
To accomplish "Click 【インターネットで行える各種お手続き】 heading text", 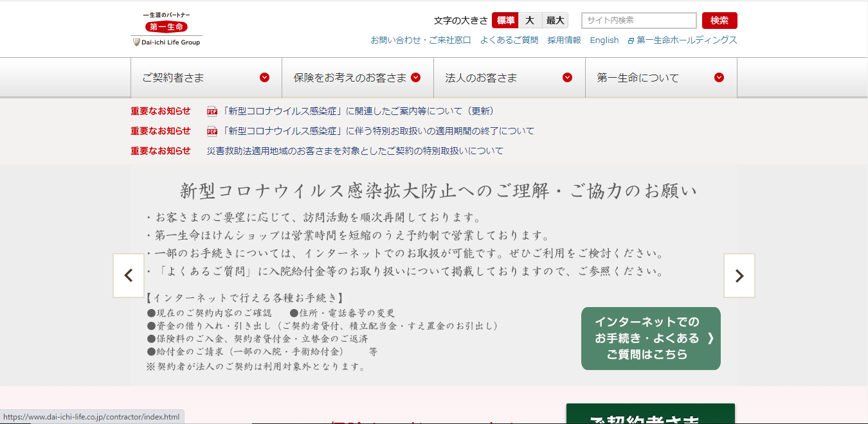I will 245,298.
